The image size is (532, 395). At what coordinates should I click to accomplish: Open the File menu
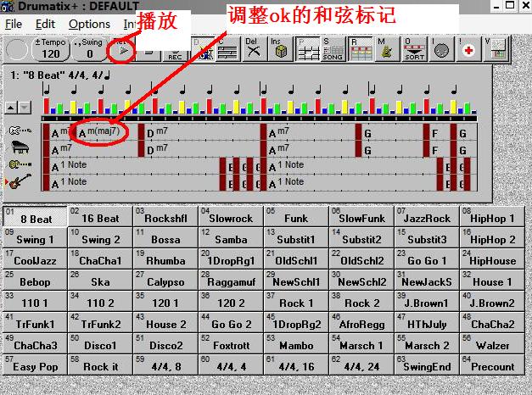click(x=14, y=24)
